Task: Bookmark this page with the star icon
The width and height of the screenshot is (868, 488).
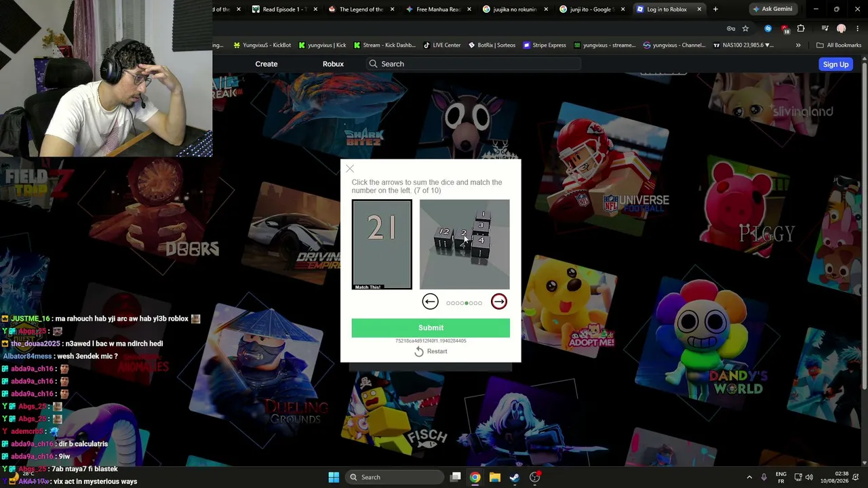Action: pyautogui.click(x=745, y=28)
